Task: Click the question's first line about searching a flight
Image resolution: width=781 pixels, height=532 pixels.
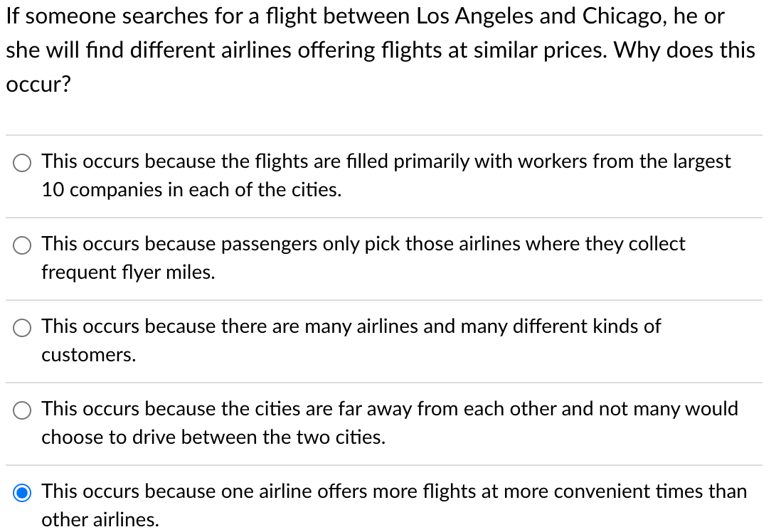Action: tap(365, 16)
